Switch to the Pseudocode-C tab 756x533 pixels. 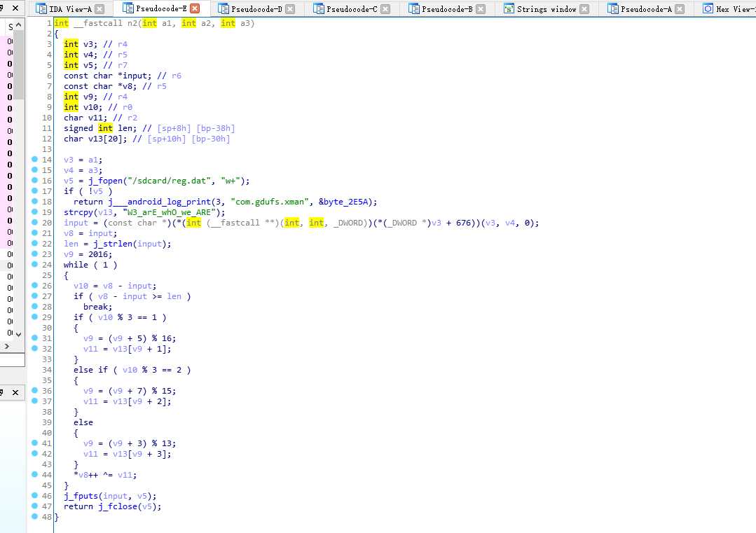coord(351,9)
